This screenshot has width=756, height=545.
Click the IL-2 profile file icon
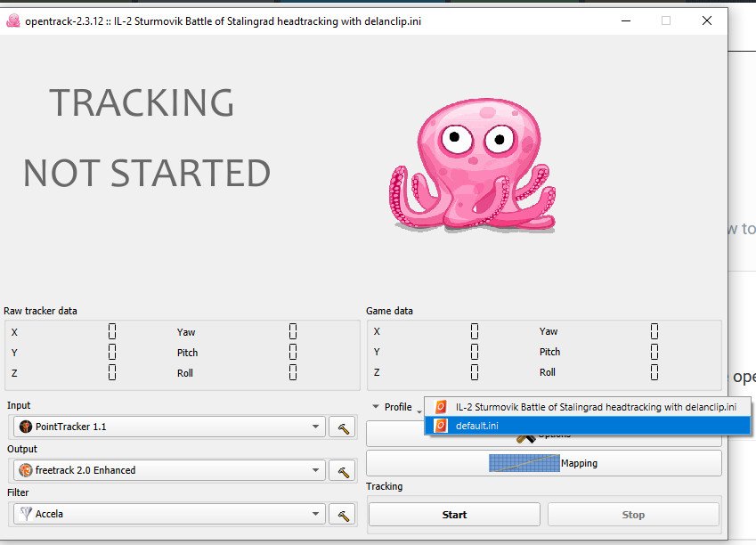[x=441, y=407]
